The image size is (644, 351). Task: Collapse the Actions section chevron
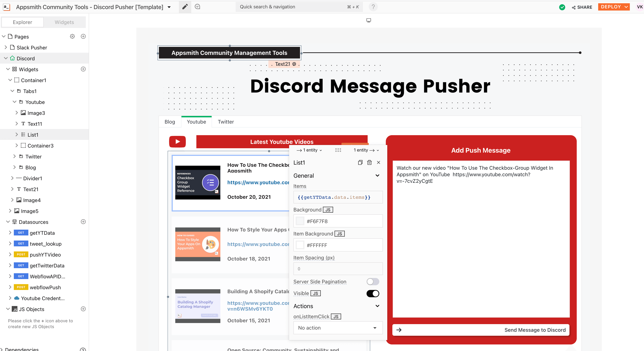coord(377,306)
